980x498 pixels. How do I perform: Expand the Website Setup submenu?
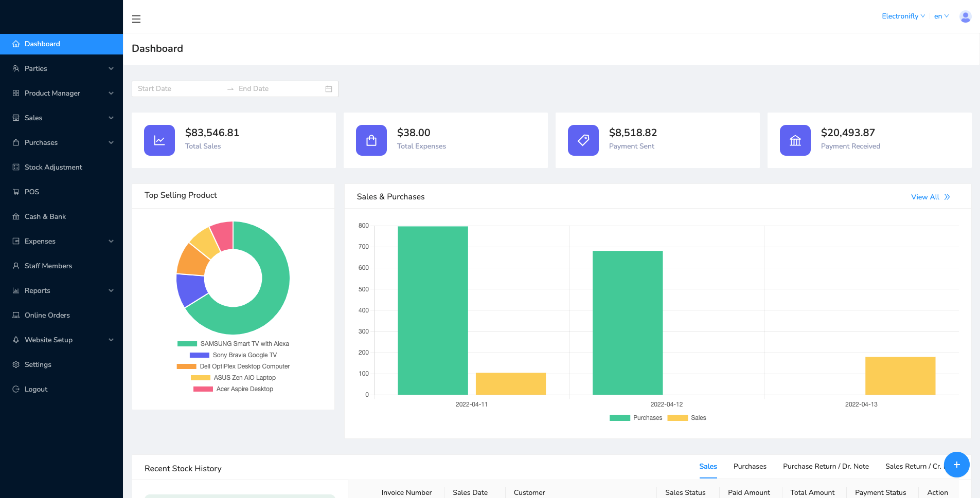coord(62,340)
